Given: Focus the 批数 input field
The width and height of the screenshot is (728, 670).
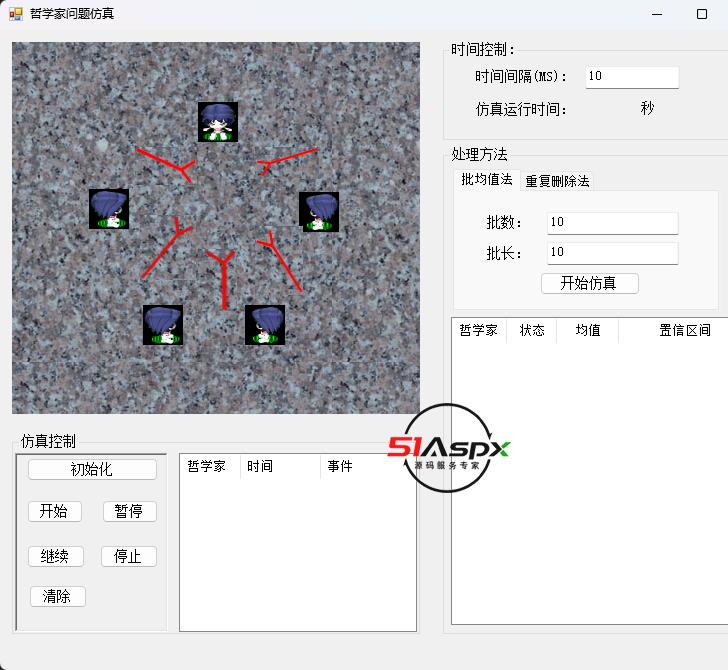Looking at the screenshot, I should [x=612, y=223].
